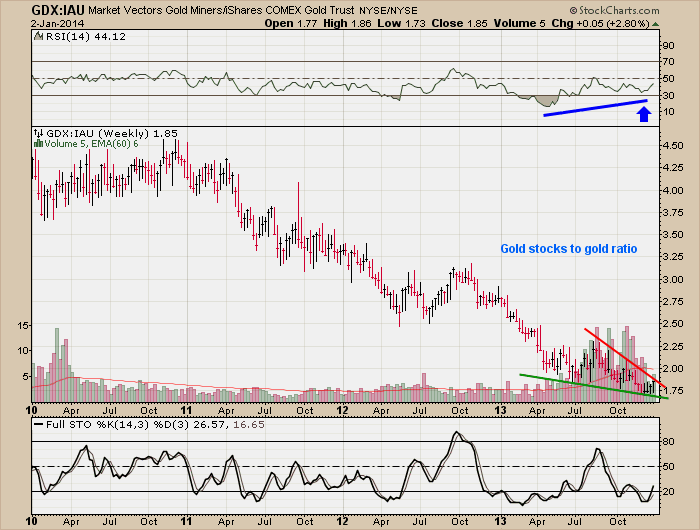Viewport: 700px width, 530px height.
Task: Click the RSI 50 axis level label
Action: 669,79
